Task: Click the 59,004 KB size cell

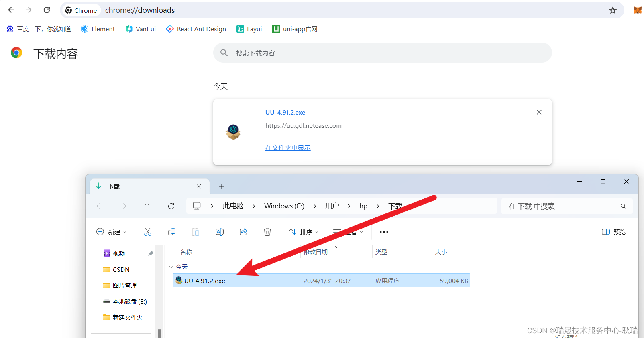Action: (x=454, y=281)
